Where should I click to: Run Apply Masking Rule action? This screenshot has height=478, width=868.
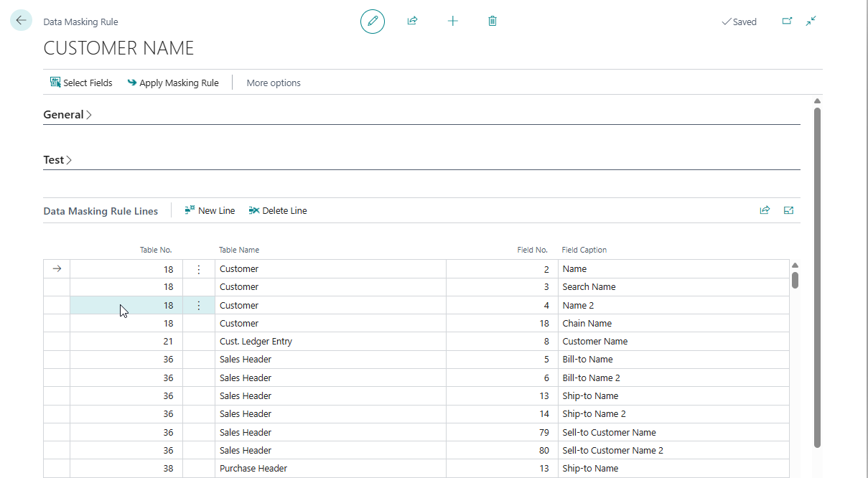(x=173, y=83)
